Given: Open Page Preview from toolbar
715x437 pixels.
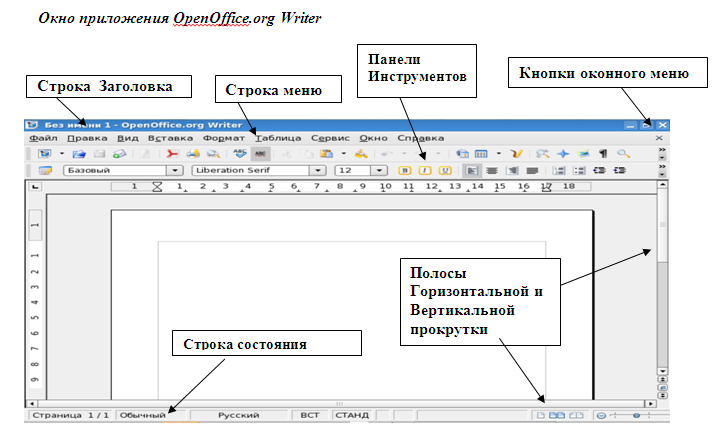Looking at the screenshot, I should [x=213, y=154].
